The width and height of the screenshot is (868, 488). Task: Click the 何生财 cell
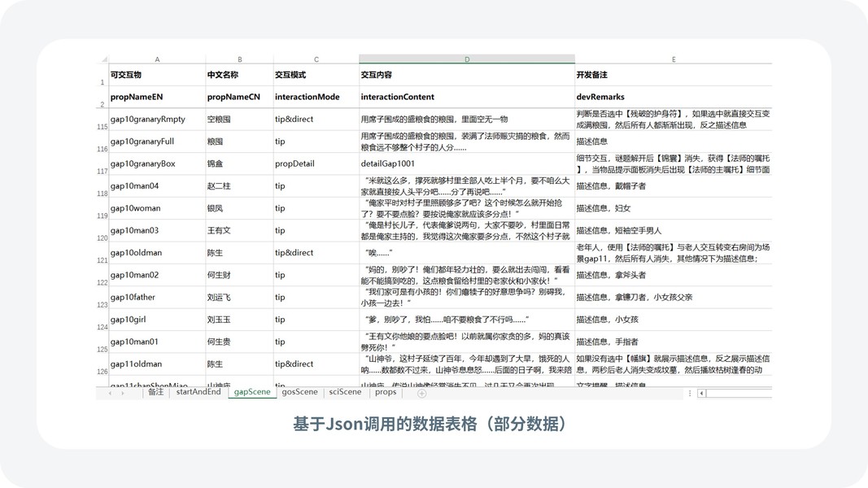coord(240,275)
